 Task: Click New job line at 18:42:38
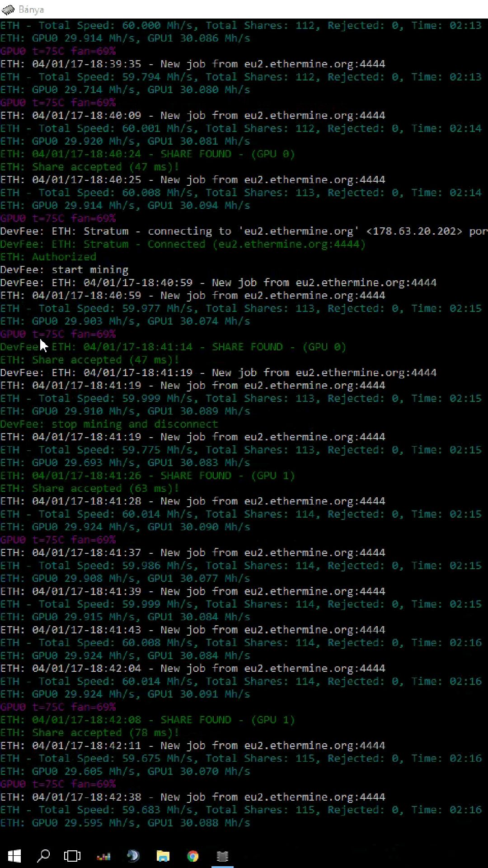click(192, 797)
